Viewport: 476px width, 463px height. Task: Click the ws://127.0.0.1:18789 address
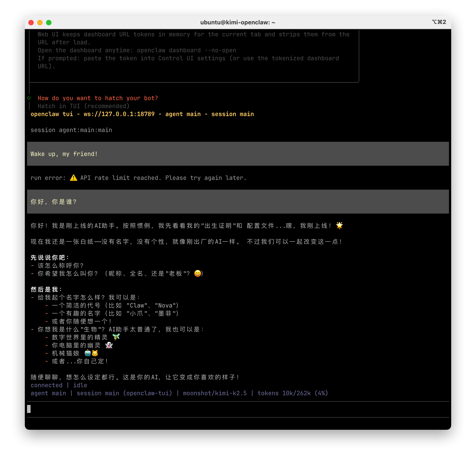click(119, 114)
